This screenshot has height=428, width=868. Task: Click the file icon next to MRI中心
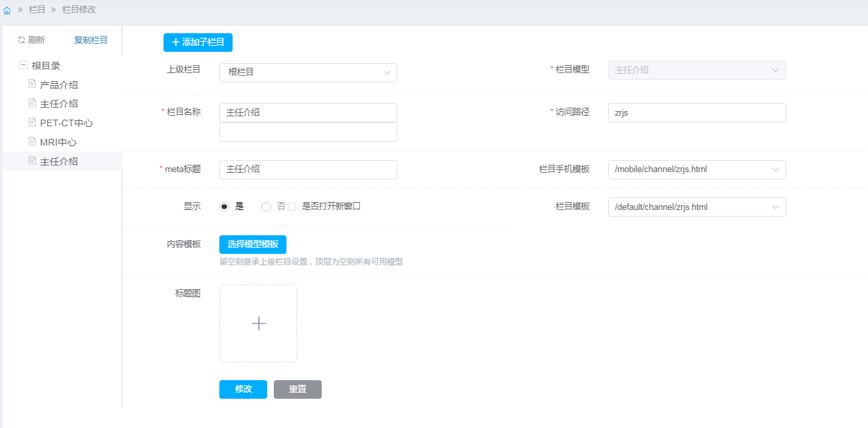click(32, 142)
